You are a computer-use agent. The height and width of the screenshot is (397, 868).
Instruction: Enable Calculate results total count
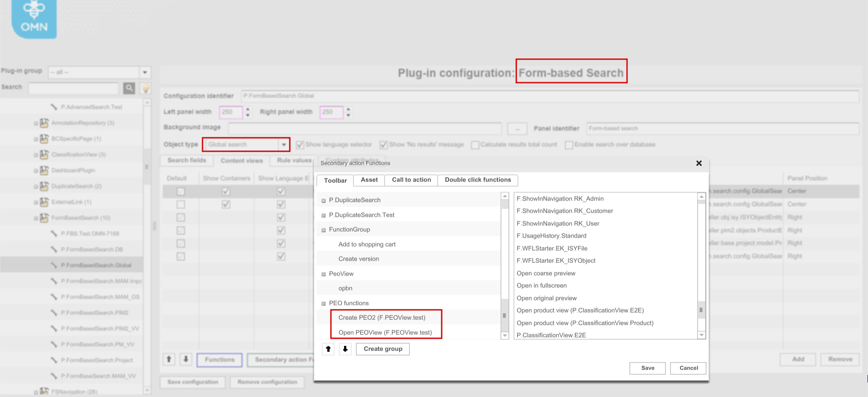(x=475, y=145)
